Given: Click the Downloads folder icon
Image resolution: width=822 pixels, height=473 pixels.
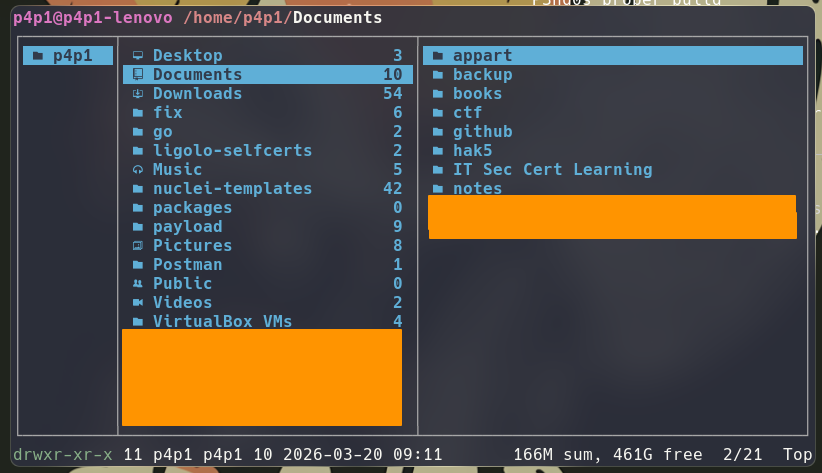Looking at the screenshot, I should tap(138, 94).
